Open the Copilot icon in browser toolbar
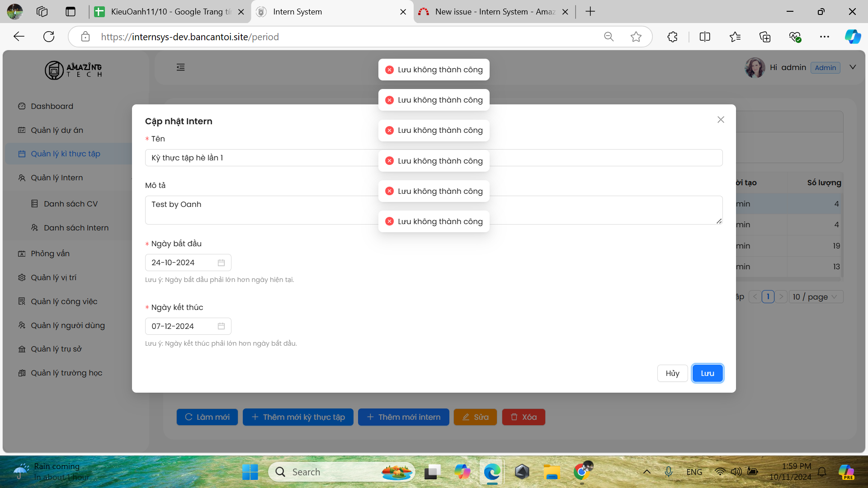 pyautogui.click(x=853, y=37)
